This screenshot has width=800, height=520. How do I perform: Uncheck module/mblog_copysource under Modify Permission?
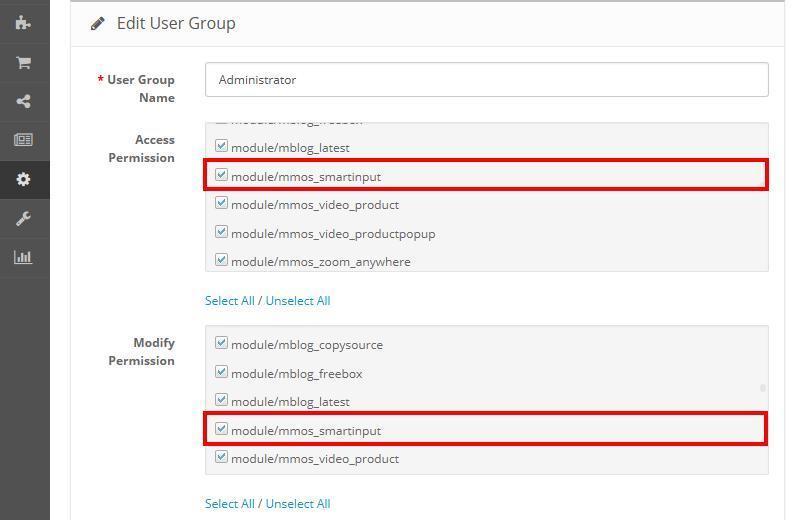pyautogui.click(x=222, y=343)
